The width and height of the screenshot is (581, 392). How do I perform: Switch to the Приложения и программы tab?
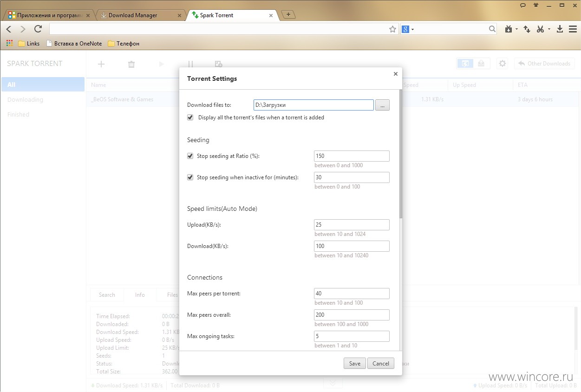point(49,15)
